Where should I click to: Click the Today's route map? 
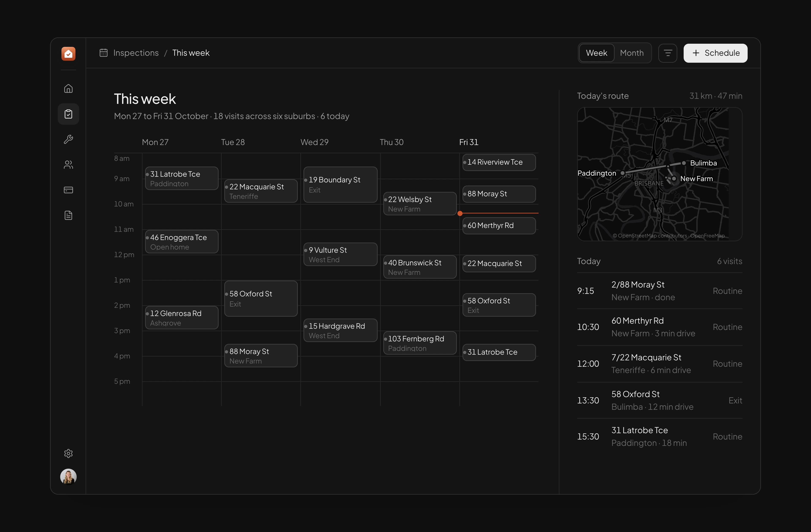click(x=659, y=174)
